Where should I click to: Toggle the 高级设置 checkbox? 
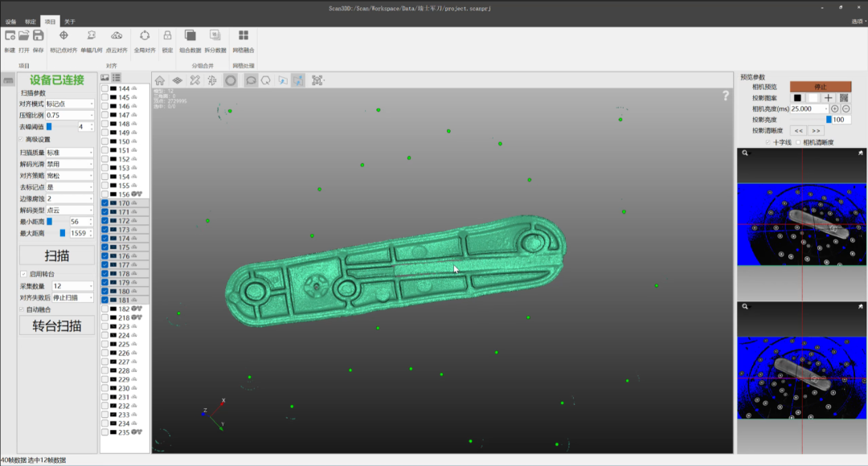pyautogui.click(x=21, y=140)
